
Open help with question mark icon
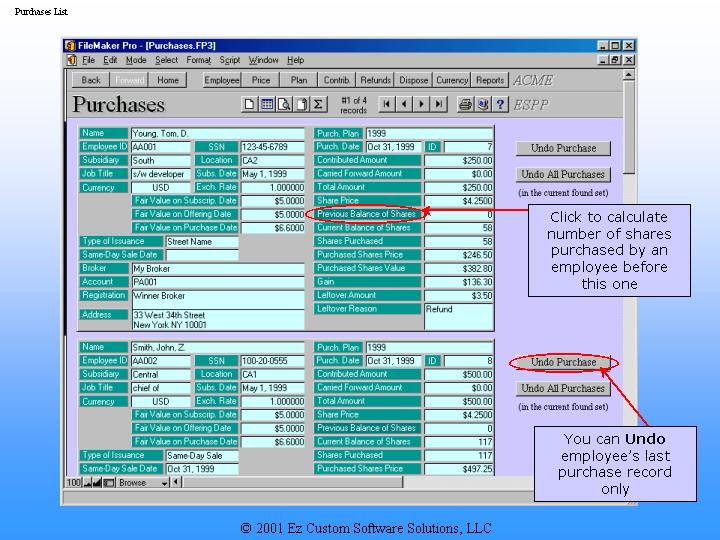(x=500, y=104)
